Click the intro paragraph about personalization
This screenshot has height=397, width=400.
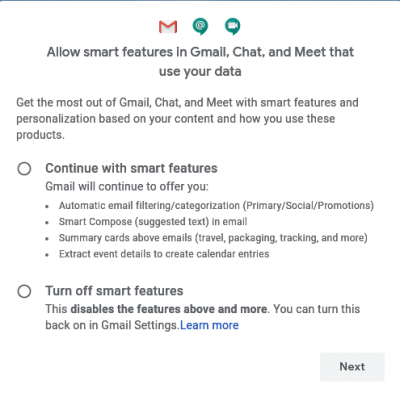coord(187,119)
